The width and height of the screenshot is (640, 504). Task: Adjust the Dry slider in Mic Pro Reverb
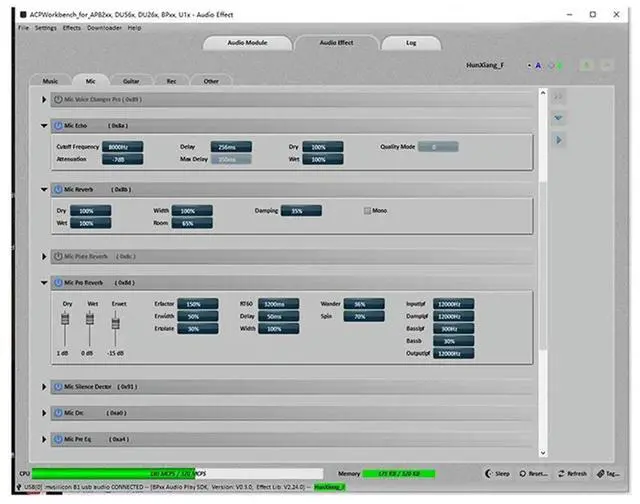(65, 319)
